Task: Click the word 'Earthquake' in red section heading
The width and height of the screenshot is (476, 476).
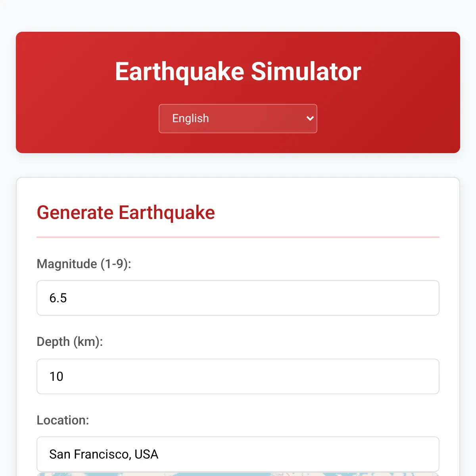Action: (167, 213)
